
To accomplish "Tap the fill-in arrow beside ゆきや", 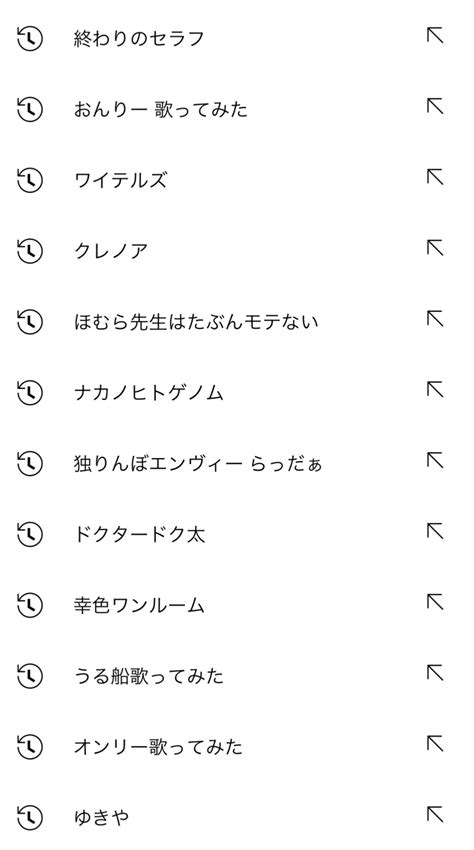I will (435, 815).
